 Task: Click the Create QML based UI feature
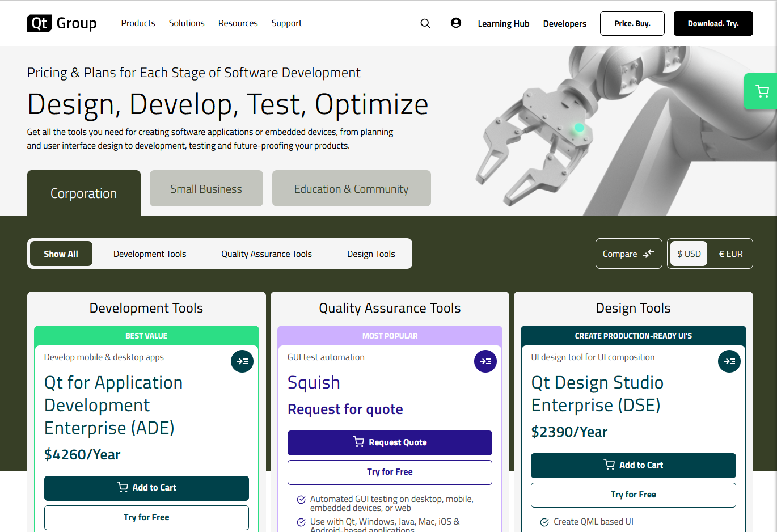593,522
